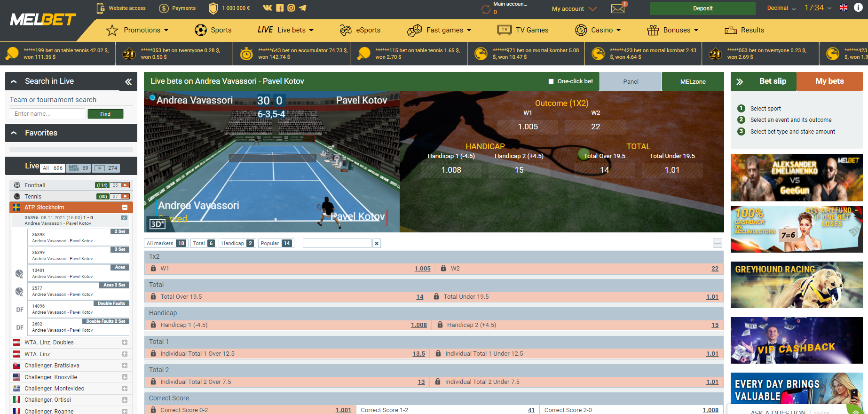Click the MELzone z badge on match 36396
This screenshot has height=414, width=868.
coord(124,218)
